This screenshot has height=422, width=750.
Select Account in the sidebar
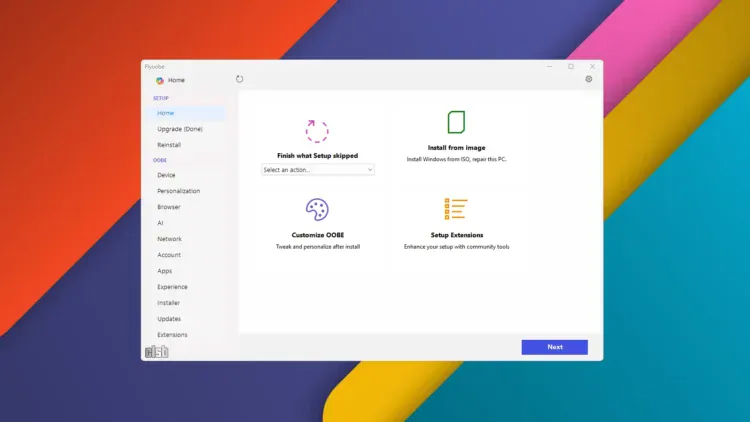(x=169, y=255)
